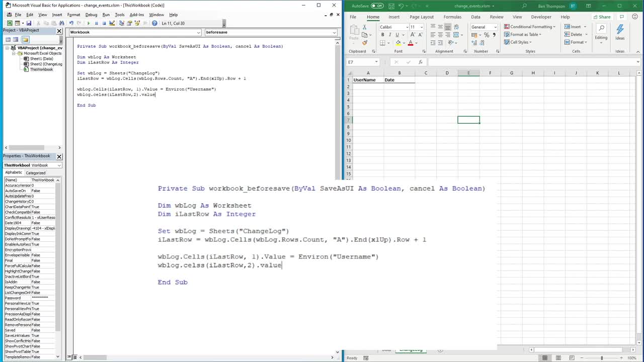This screenshot has width=644, height=362.
Task: Open the Workbook object dropdown in code window
Action: click(198, 32)
